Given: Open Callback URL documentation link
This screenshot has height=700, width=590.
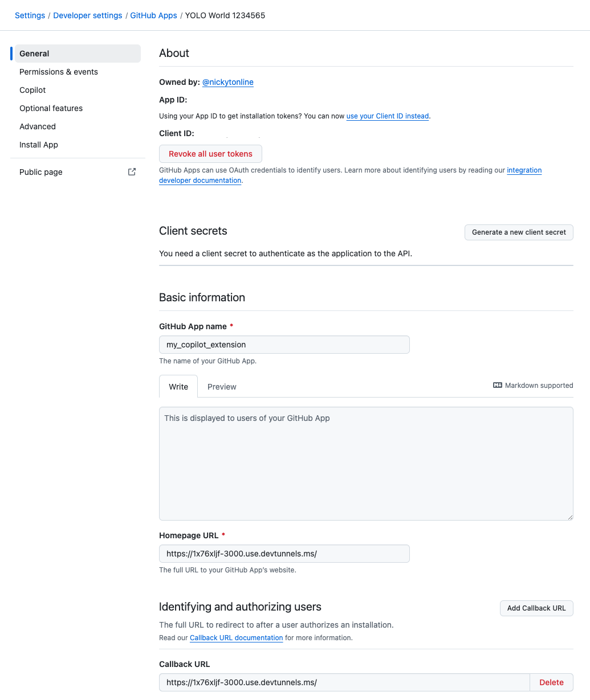Looking at the screenshot, I should (236, 638).
